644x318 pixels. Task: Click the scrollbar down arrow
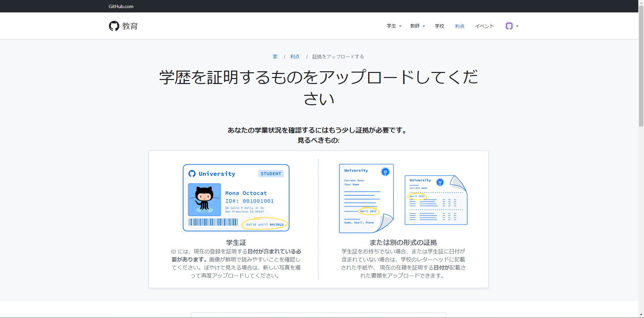[x=641, y=315]
